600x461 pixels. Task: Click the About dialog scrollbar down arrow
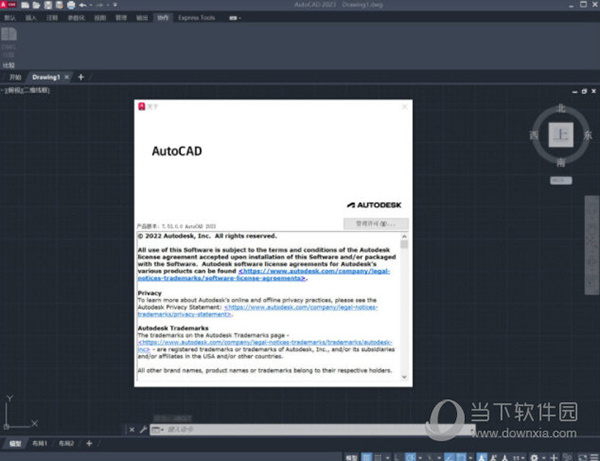point(404,377)
